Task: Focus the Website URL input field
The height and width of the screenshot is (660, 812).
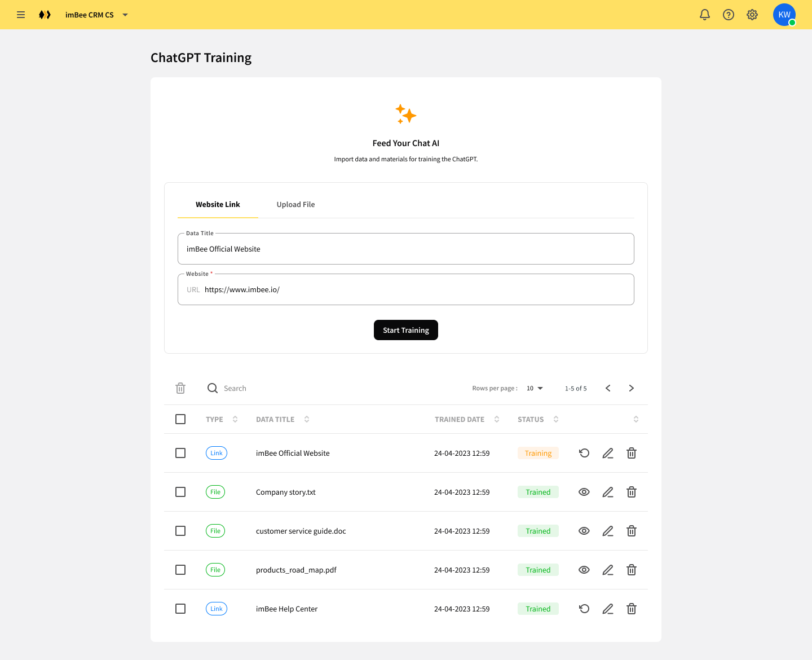Action: point(406,289)
